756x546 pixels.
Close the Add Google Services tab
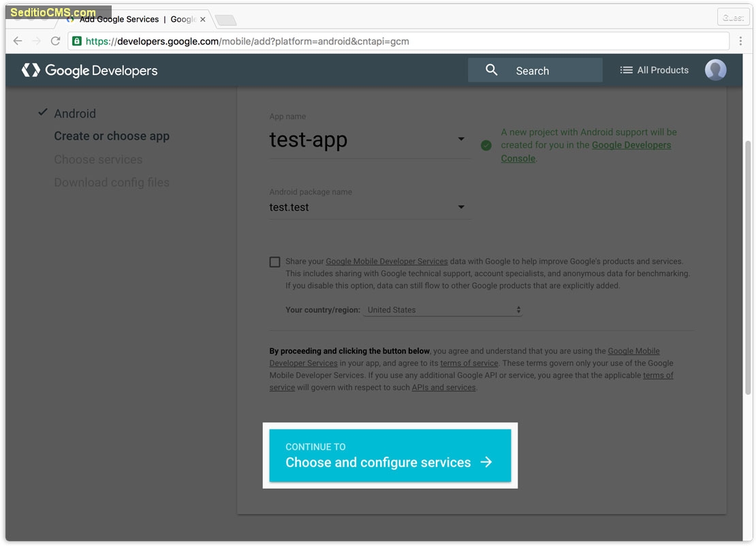click(203, 19)
